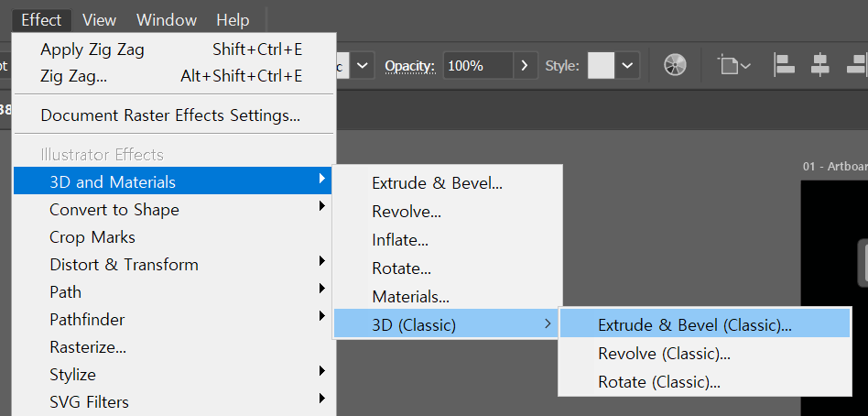Click the Opacity label link
The image size is (868, 416).
click(x=410, y=66)
